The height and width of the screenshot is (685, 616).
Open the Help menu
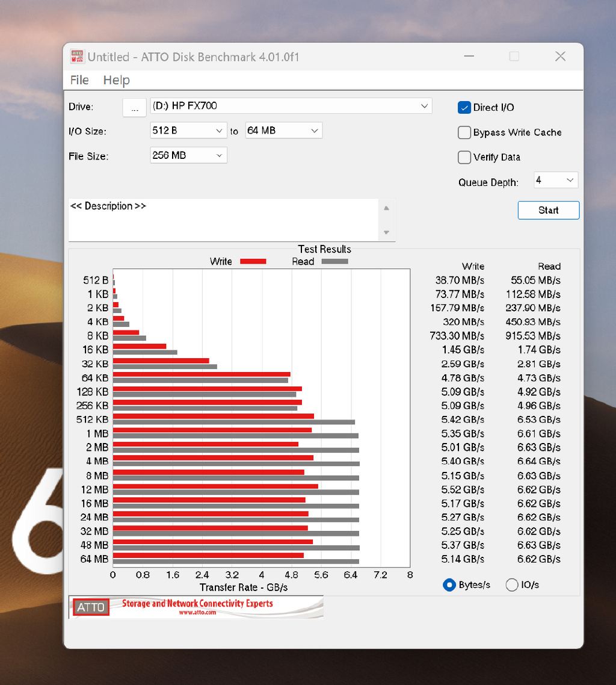click(116, 80)
